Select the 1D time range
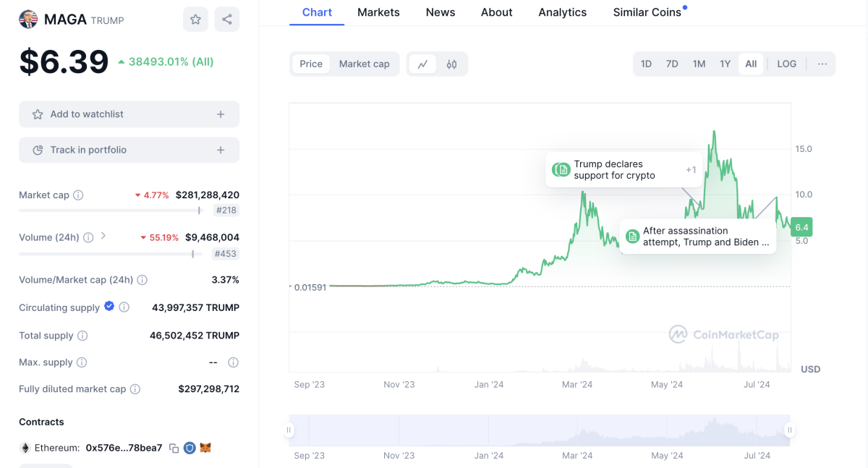Viewport: 868px width, 468px height. [x=646, y=64]
